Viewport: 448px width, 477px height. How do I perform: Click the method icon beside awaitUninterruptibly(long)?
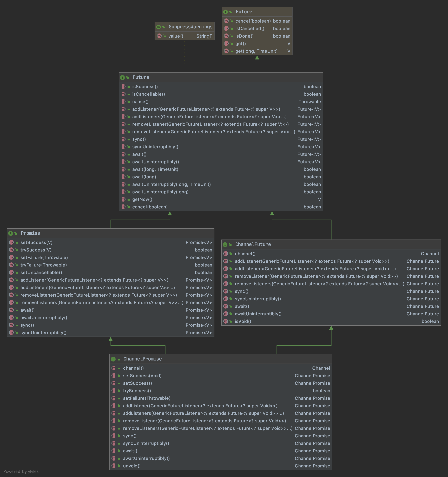tap(123, 192)
